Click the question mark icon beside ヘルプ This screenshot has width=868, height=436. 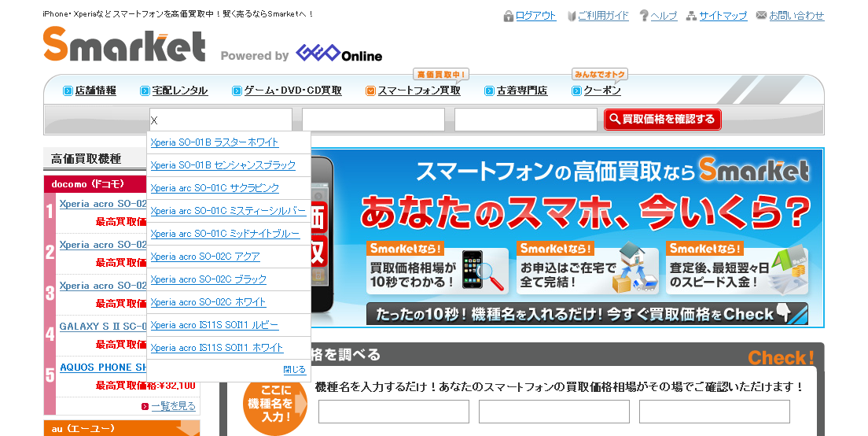click(644, 16)
